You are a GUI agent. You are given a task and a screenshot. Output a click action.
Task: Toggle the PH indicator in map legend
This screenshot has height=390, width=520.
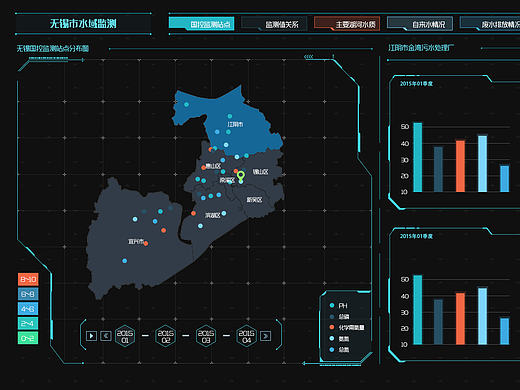(339, 305)
